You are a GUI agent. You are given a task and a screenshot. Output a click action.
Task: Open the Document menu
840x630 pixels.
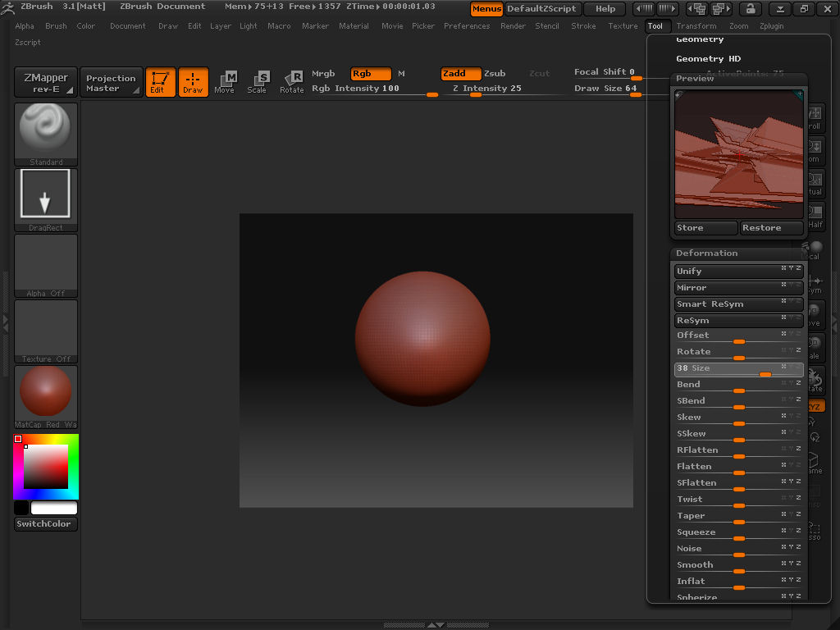click(127, 25)
